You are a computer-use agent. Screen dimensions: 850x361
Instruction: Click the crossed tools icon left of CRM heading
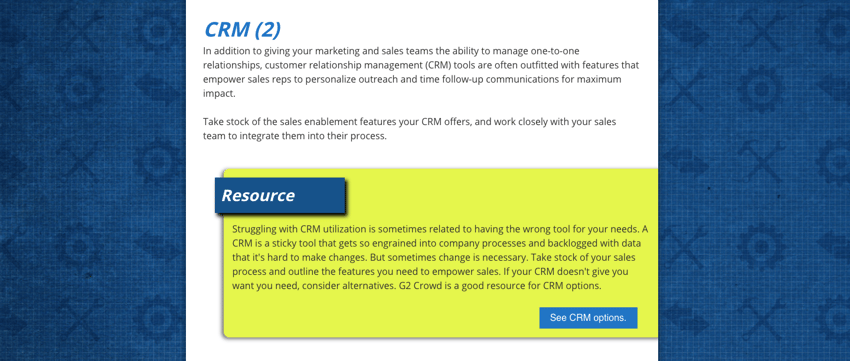[x=79, y=28]
